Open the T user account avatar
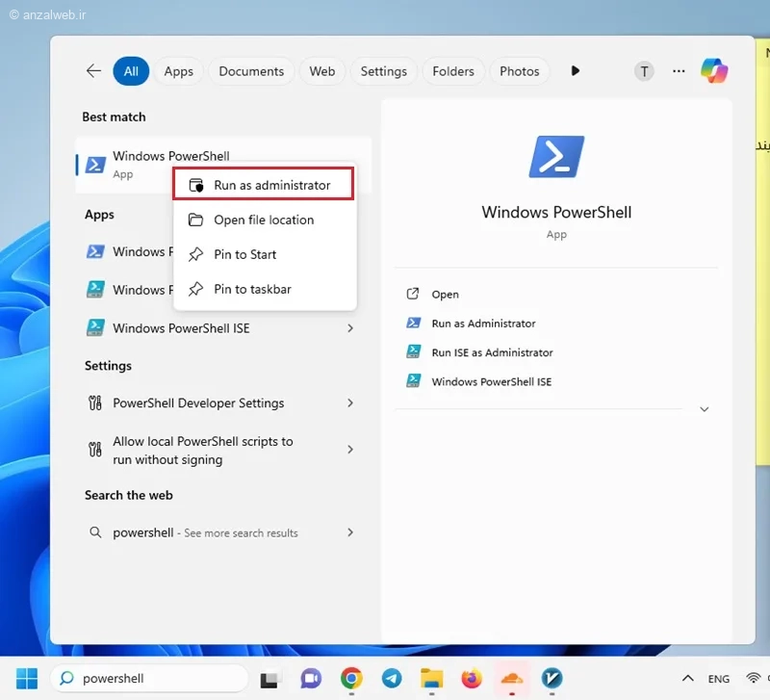 click(644, 71)
